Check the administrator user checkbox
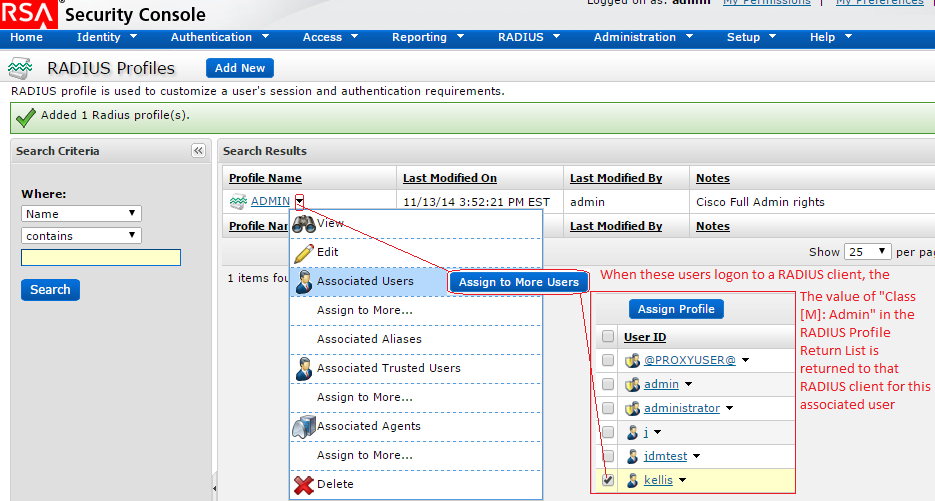Screen dimensions: 935x501 (608, 408)
